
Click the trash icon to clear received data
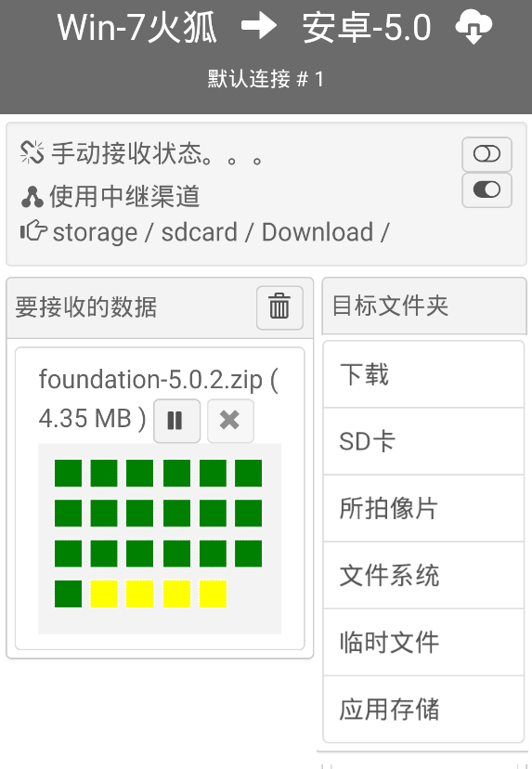click(x=279, y=307)
